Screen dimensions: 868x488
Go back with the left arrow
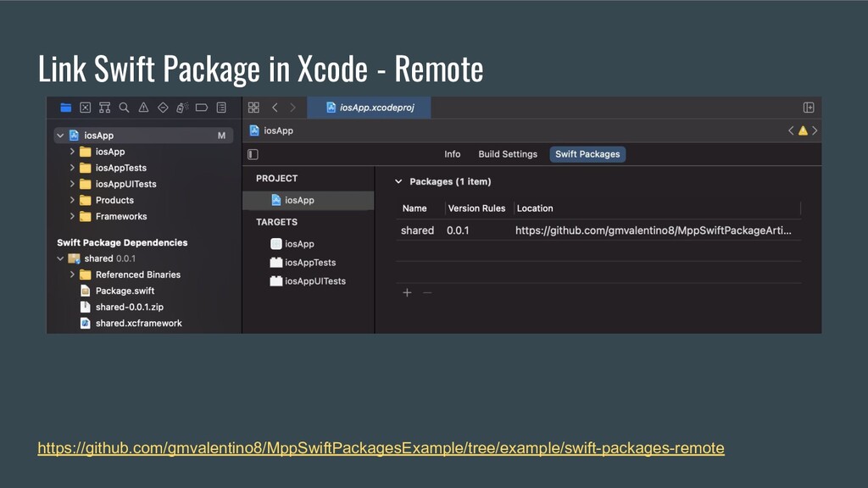[275, 108]
